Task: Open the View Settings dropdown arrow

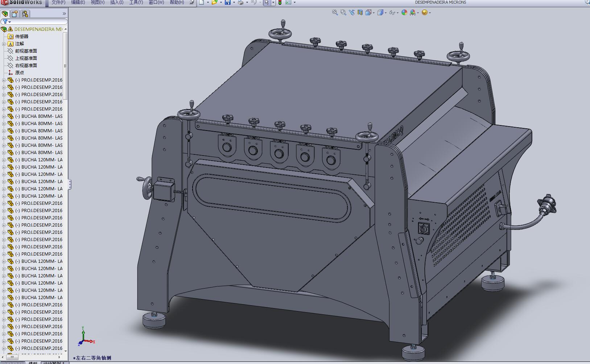Action: pos(430,13)
